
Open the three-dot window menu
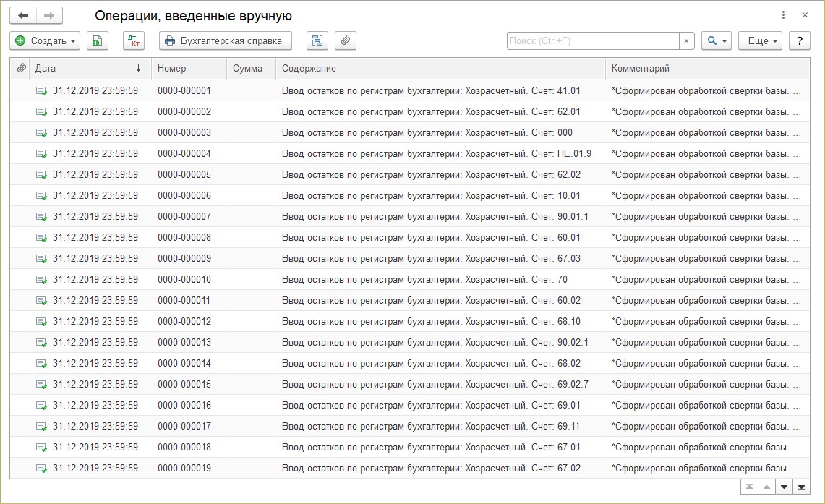784,15
